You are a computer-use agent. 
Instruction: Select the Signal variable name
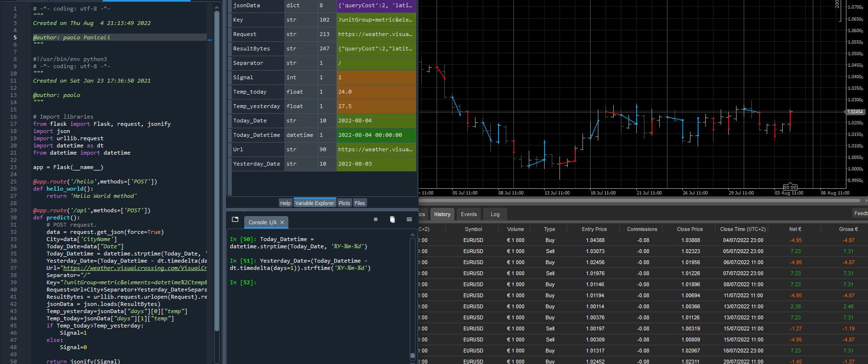click(243, 77)
